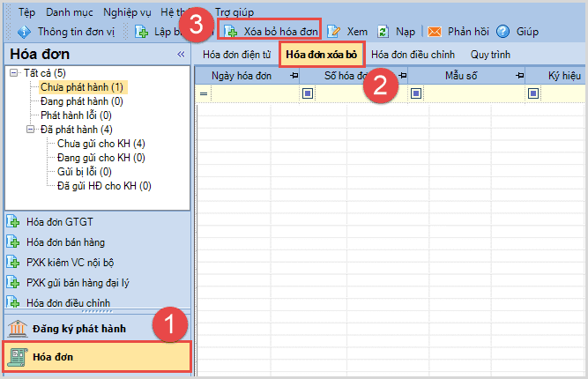This screenshot has width=588, height=379.
Task: Switch to Hóa đơn điều chỉnh tab
Action: (413, 55)
